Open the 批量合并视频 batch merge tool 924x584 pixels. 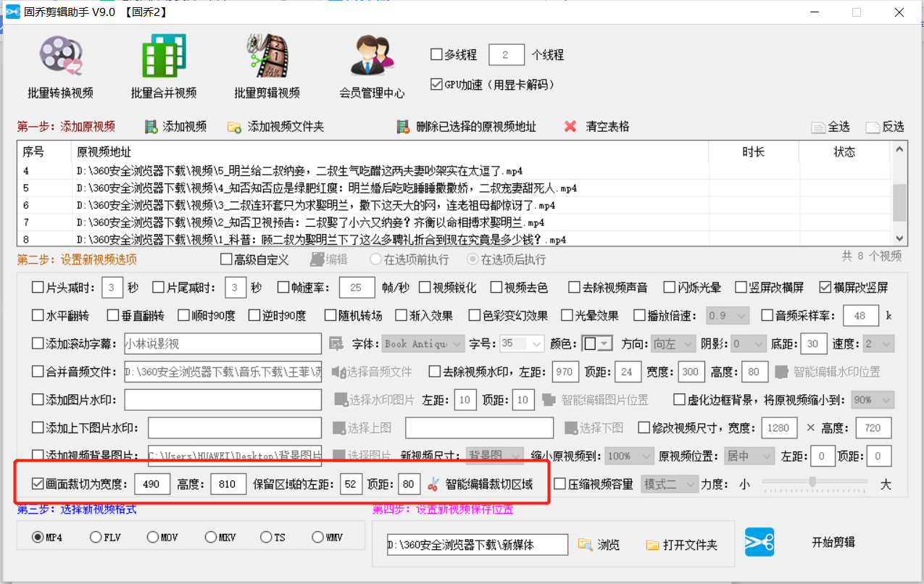click(x=163, y=66)
